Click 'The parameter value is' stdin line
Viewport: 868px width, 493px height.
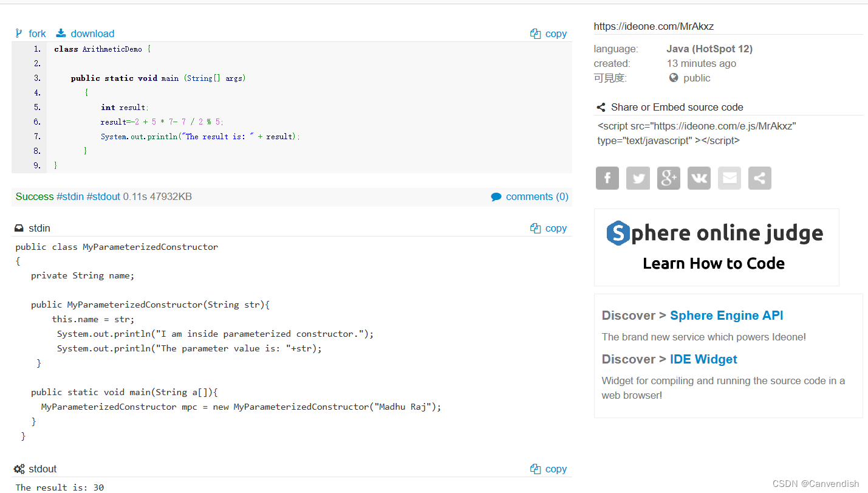190,348
